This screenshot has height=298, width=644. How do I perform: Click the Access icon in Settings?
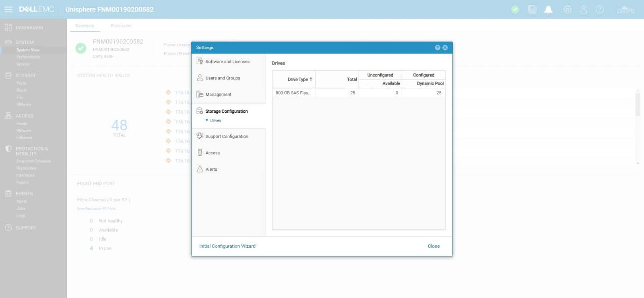pos(200,153)
